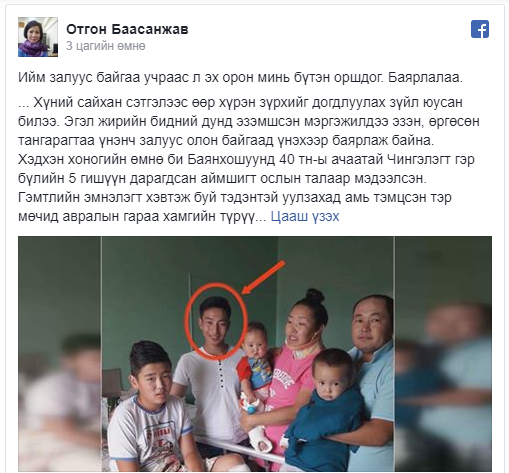This screenshot has width=509, height=473.
Task: Select the red-circled young man's face
Action: 216,321
